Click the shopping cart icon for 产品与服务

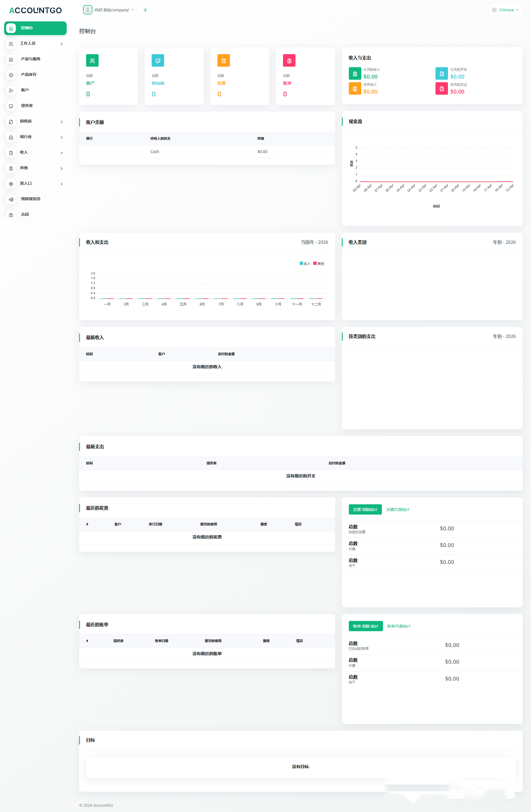pos(11,59)
